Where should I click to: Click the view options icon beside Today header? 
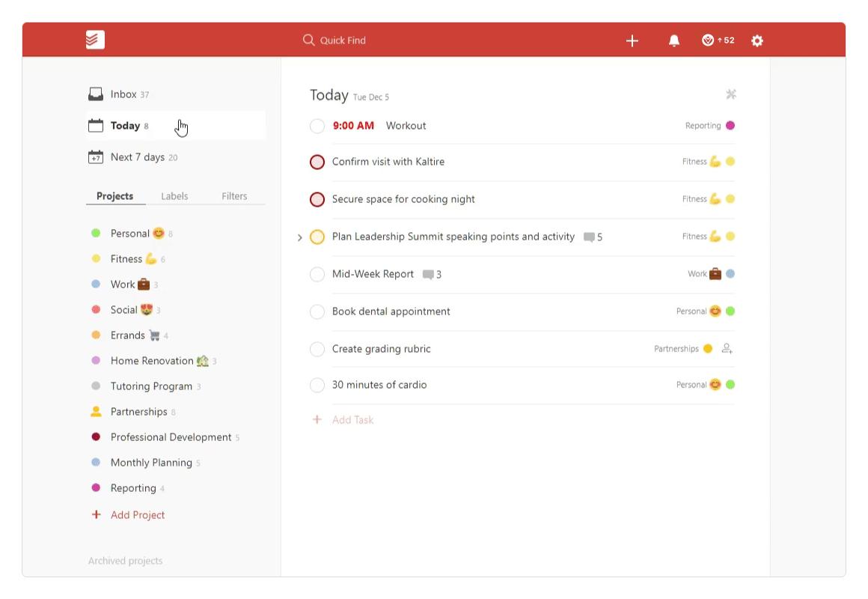(731, 94)
